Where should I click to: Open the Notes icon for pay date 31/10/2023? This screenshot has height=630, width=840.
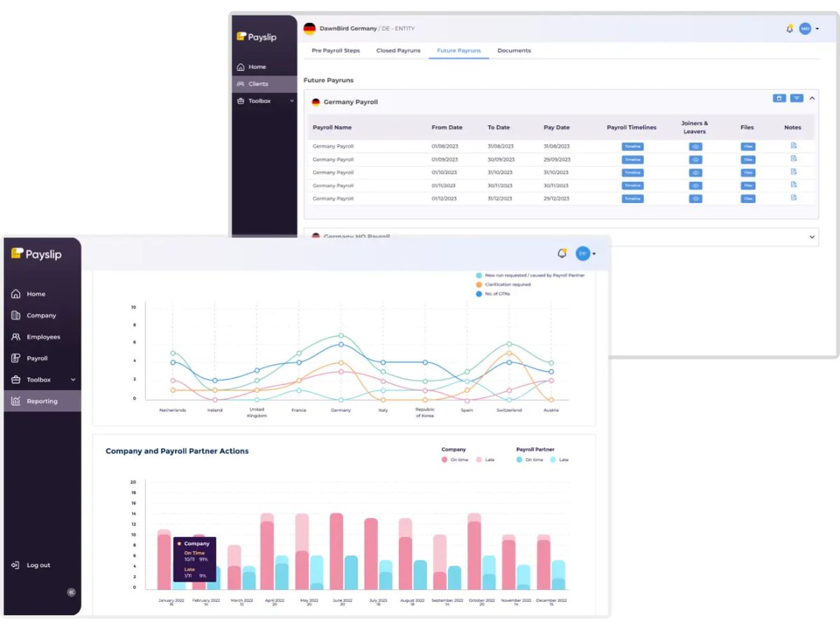coord(794,171)
